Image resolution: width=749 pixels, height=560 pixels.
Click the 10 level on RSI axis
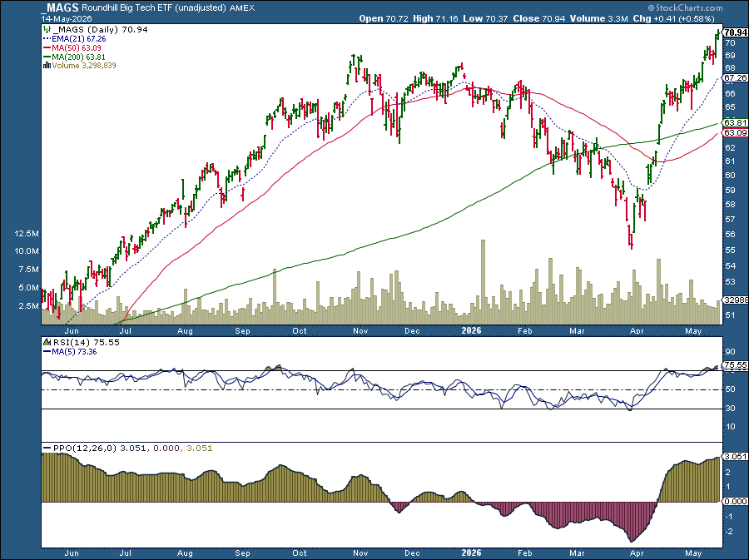point(730,427)
